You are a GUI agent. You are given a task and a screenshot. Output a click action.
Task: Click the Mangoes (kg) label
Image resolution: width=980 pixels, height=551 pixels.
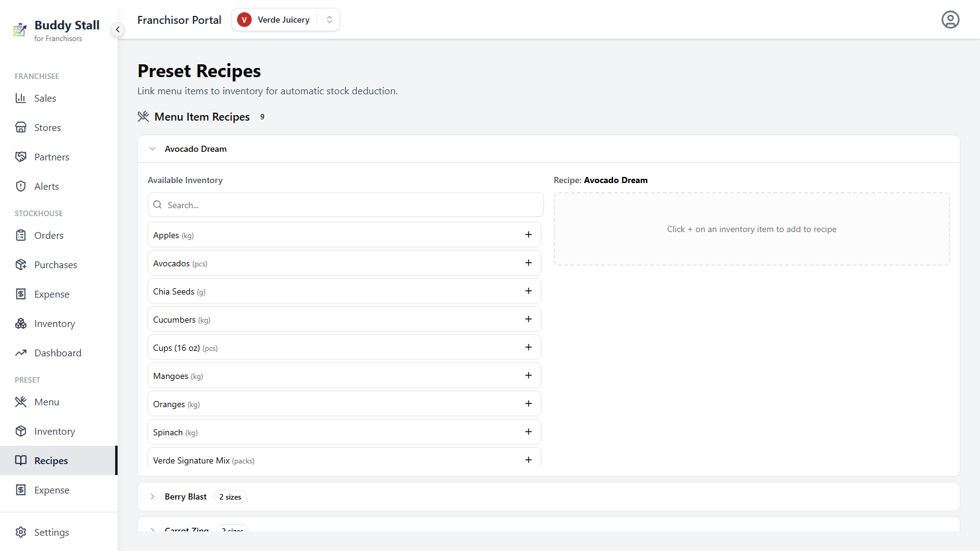(178, 377)
